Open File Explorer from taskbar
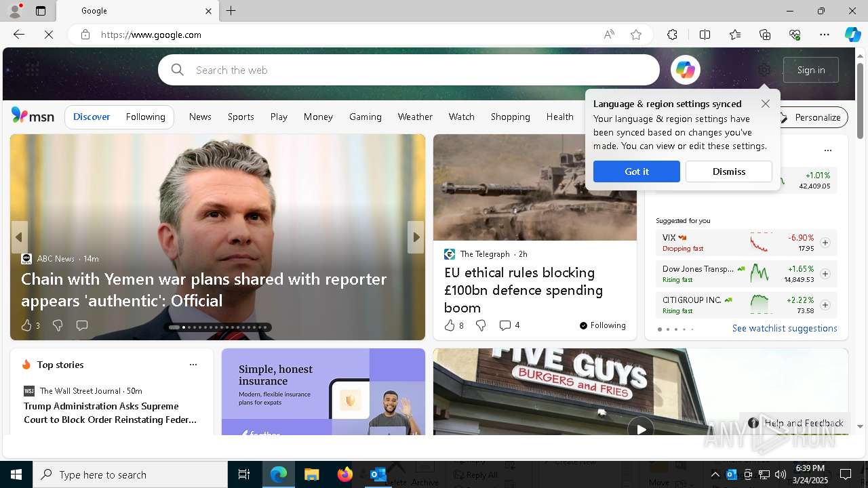The height and width of the screenshot is (488, 868). [312, 474]
